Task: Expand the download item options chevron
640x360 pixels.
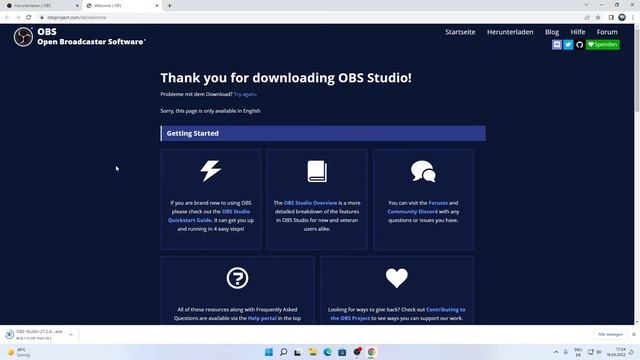Action: (x=71, y=335)
